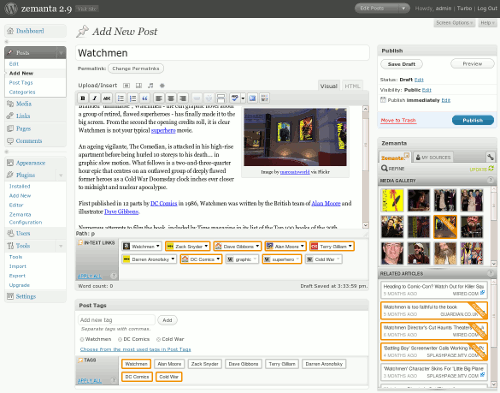The width and height of the screenshot is (500, 393).
Task: Toggle bold formatting in editor toolbar
Action: [x=83, y=98]
